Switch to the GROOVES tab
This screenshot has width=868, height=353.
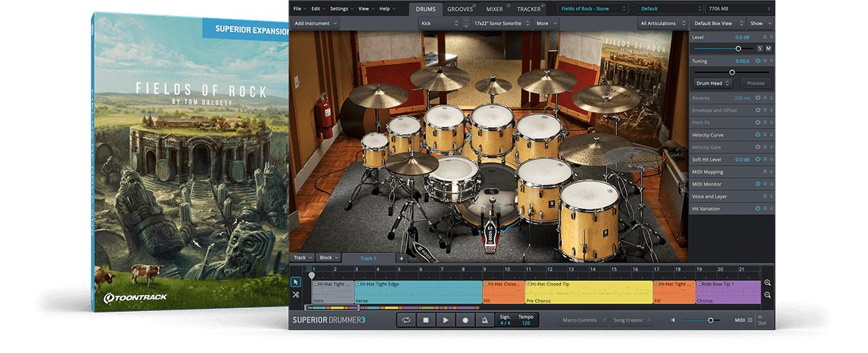(x=459, y=9)
